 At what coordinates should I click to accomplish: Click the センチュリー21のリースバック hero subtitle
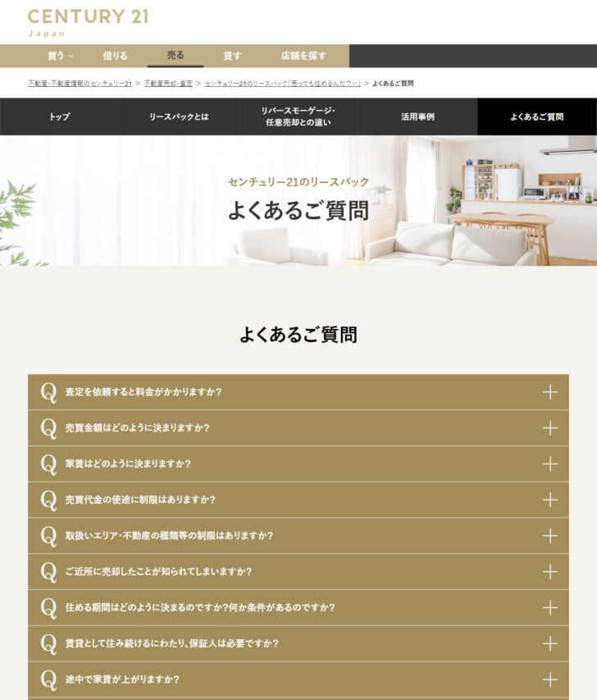pyautogui.click(x=298, y=181)
